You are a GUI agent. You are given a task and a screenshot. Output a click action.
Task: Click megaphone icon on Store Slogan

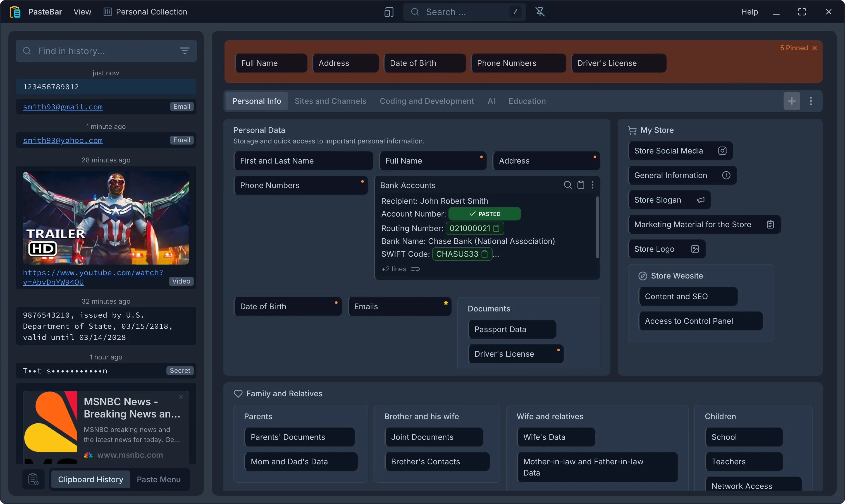pyautogui.click(x=701, y=200)
